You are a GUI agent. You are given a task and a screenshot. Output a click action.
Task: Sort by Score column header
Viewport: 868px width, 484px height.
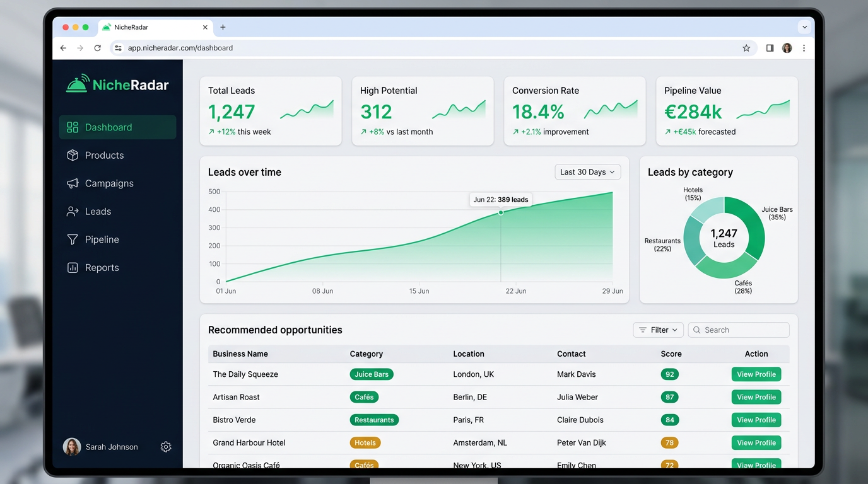point(671,354)
